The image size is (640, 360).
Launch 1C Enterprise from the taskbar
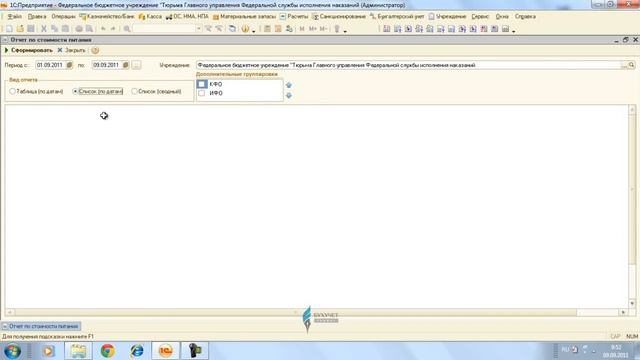[165, 351]
